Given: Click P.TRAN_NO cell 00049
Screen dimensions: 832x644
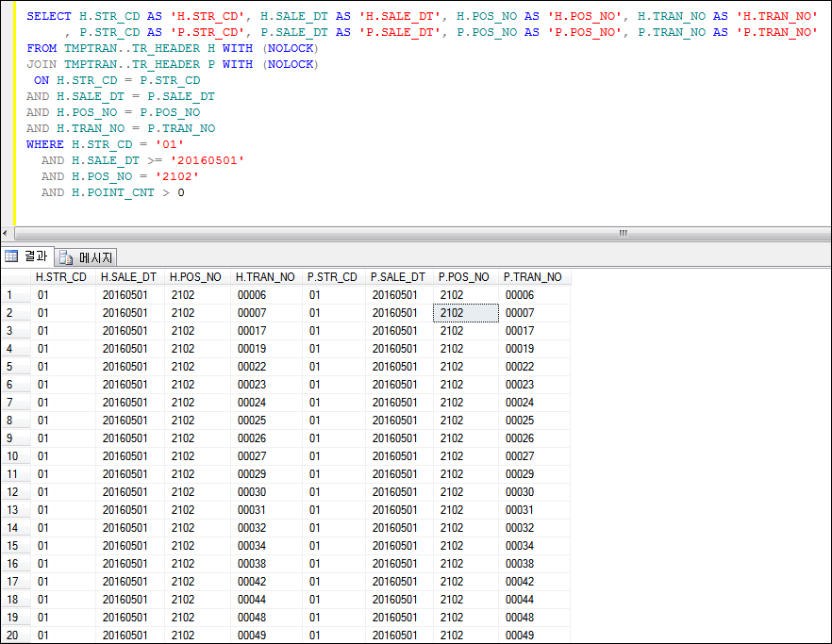Looking at the screenshot, I should [534, 635].
